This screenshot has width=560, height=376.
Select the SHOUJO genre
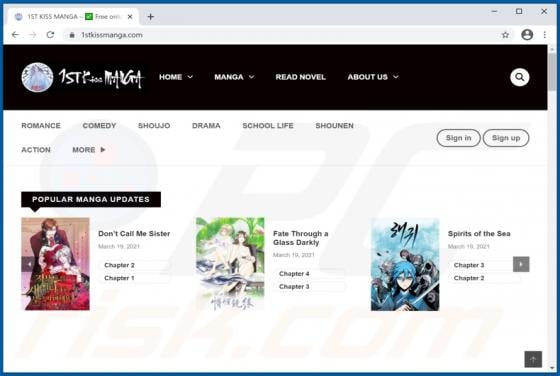click(x=154, y=125)
